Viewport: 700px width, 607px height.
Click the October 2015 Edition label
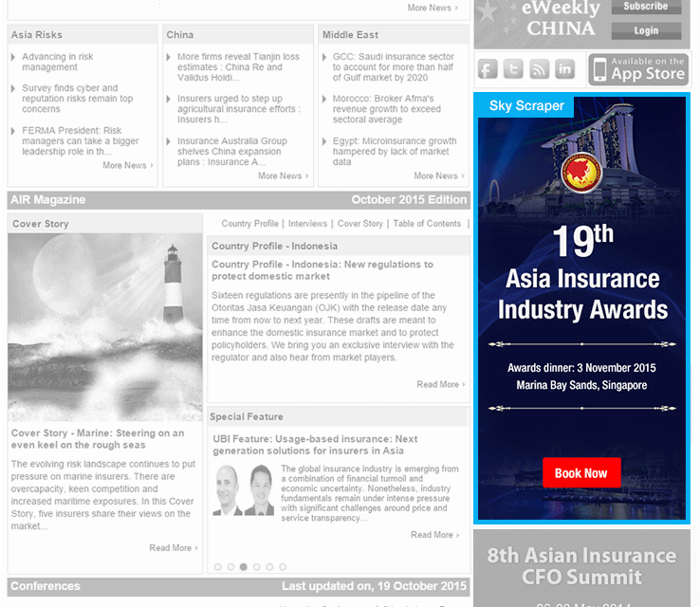click(409, 200)
